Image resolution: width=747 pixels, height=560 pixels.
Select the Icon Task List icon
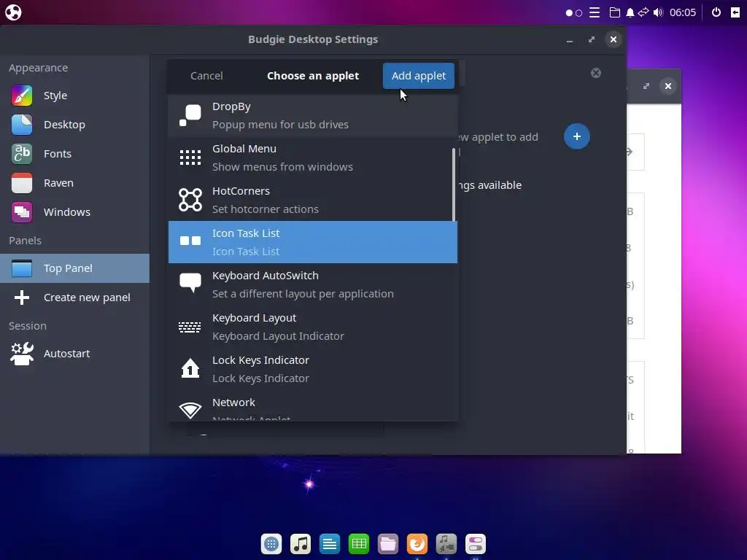[x=190, y=241]
